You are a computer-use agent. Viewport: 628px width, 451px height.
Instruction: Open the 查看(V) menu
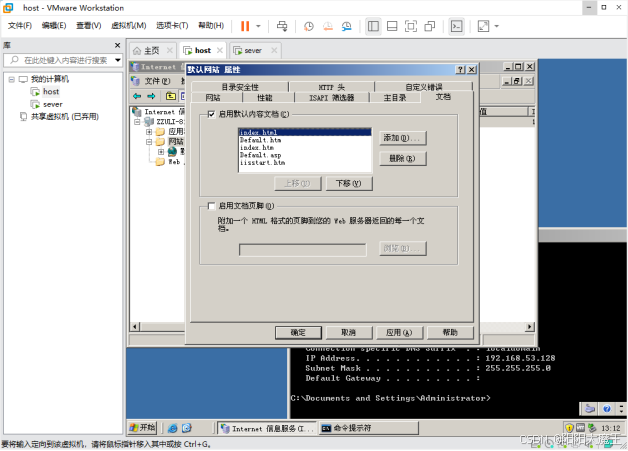pyautogui.click(x=89, y=26)
